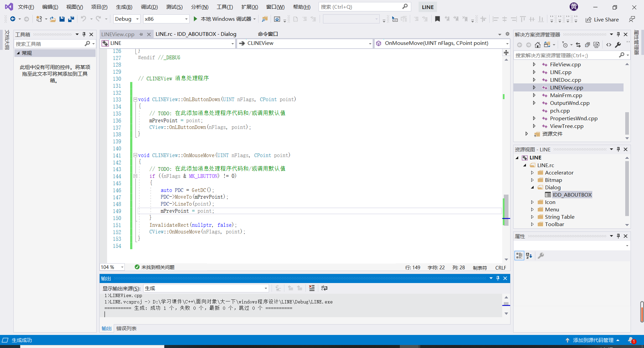Collapse the Dialog node in 资源视图

[x=532, y=187]
